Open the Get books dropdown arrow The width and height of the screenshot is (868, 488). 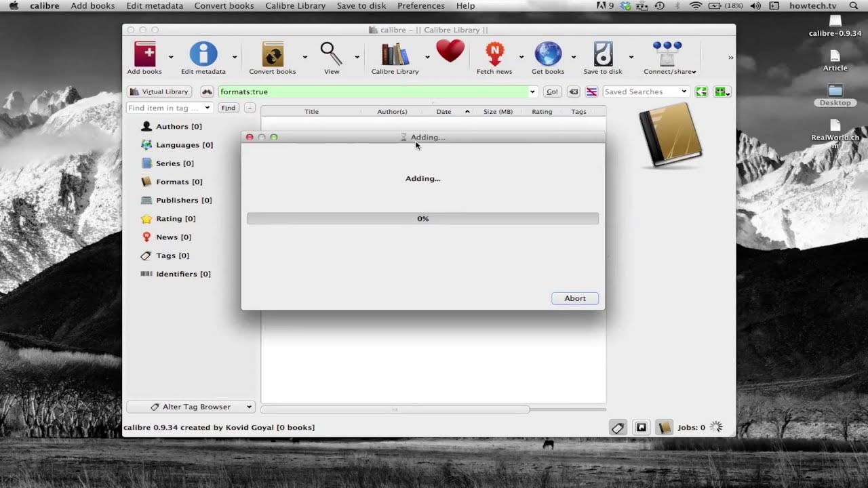pyautogui.click(x=573, y=57)
